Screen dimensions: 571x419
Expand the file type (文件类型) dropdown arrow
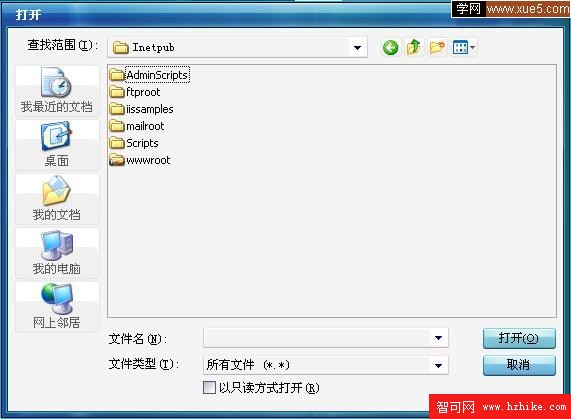click(438, 365)
